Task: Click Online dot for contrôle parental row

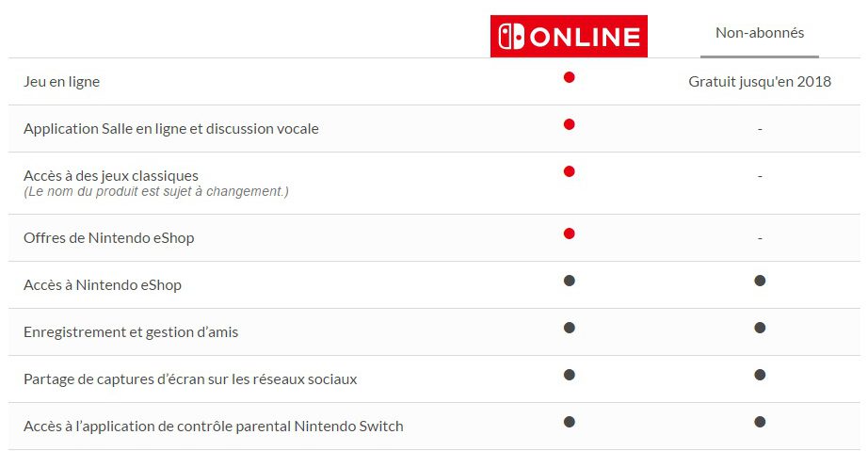Action: [x=569, y=422]
